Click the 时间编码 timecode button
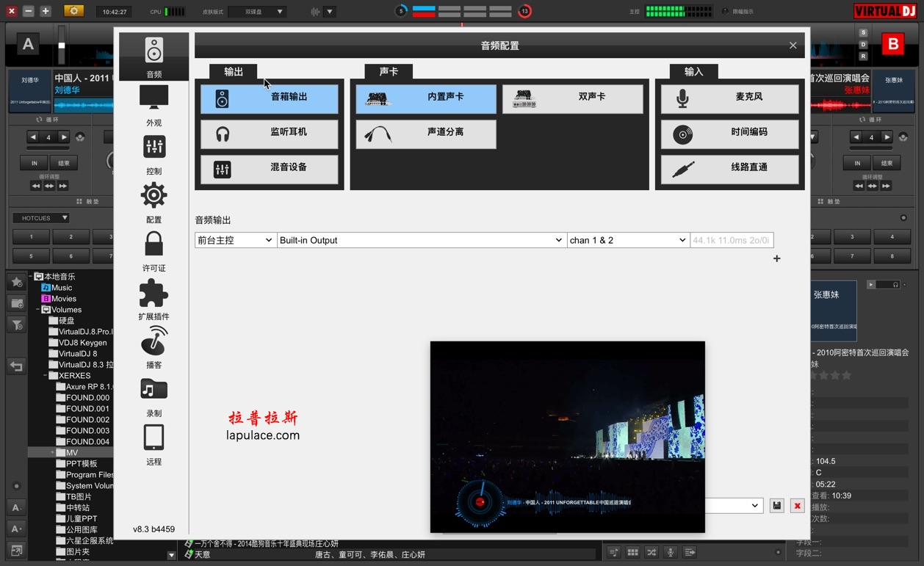Viewport: 924px width, 566px height. point(729,134)
